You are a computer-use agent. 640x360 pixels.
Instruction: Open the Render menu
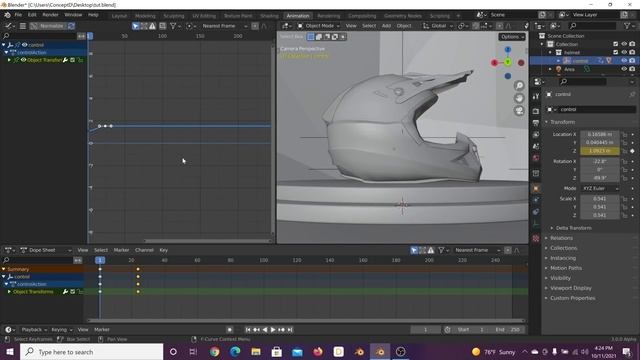51,15
